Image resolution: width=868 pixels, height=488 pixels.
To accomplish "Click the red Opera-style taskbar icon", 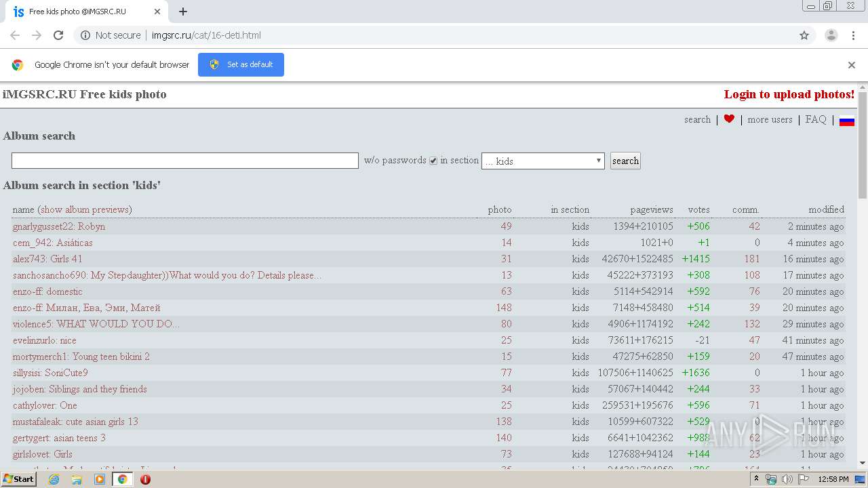I will pos(145,479).
